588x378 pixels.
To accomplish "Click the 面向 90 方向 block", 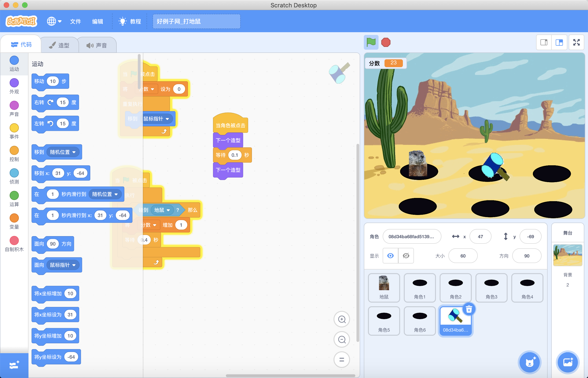I will (x=53, y=244).
